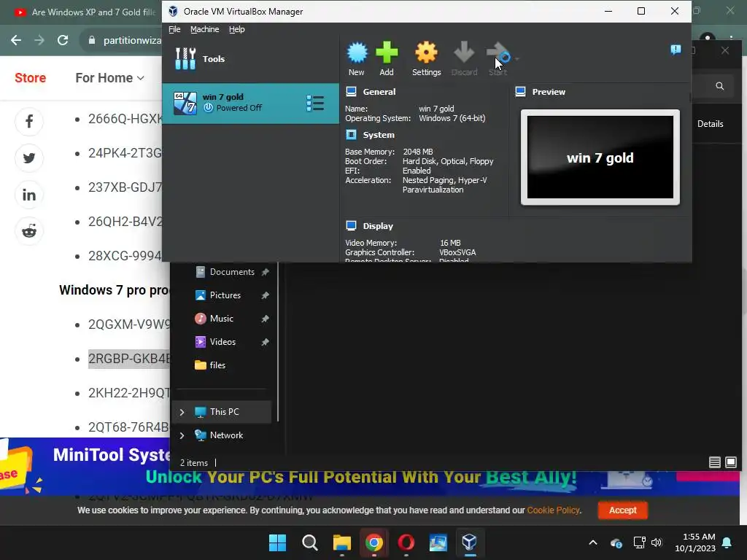Open Windows Start menu
The width and height of the screenshot is (747, 560).
click(x=277, y=542)
